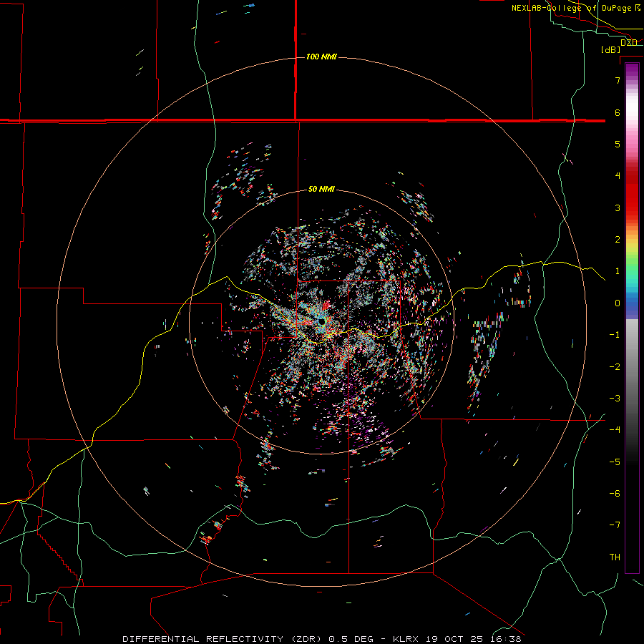Click the -2 tick label on the color scale

615,367
